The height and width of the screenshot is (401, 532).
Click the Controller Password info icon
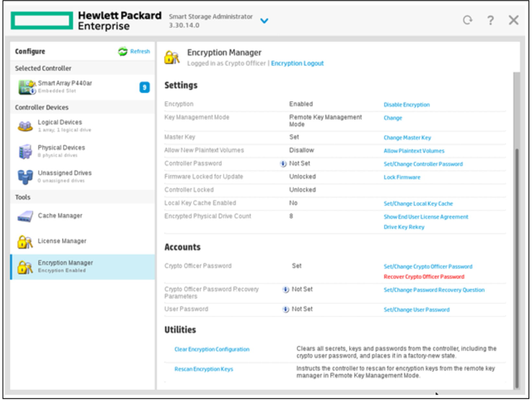click(283, 164)
